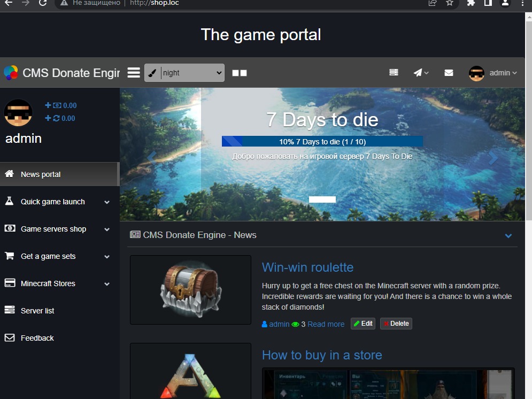Click the CMS Donate Engine logo icon
Screen dimensions: 532x399
coord(11,73)
